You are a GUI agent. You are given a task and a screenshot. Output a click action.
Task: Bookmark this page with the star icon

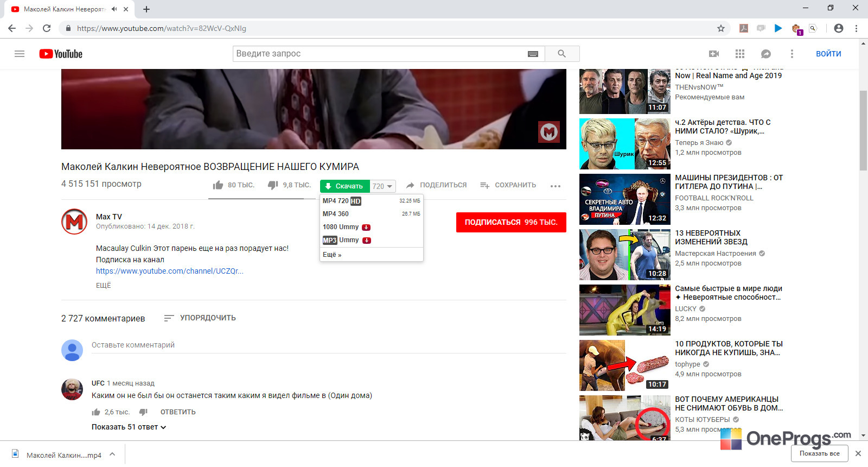coord(721,28)
